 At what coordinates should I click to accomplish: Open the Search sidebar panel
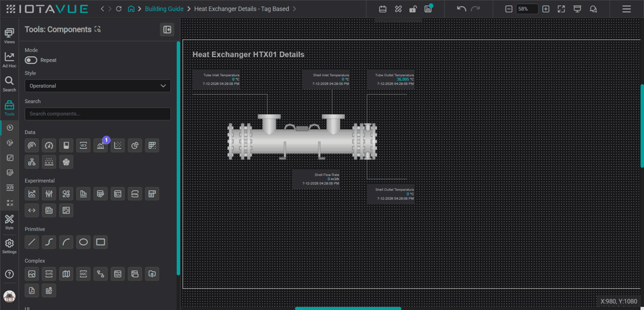(9, 84)
